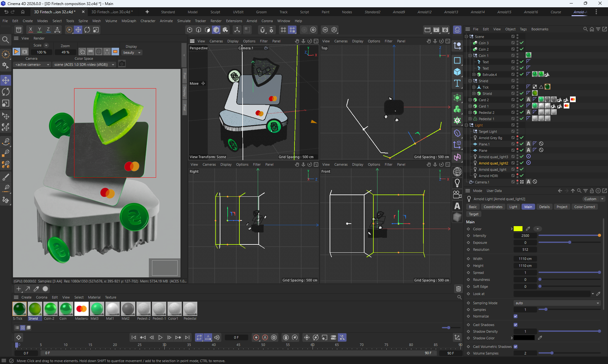
Task: Play the timeline animation forward
Action: [x=160, y=337]
